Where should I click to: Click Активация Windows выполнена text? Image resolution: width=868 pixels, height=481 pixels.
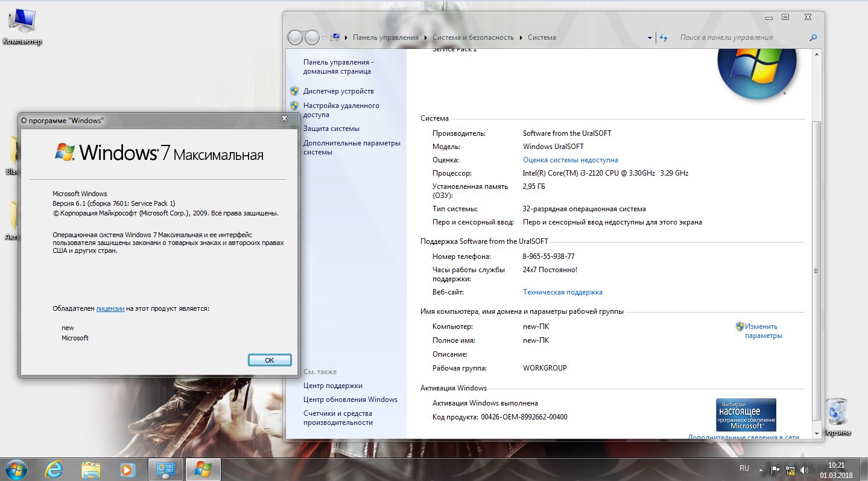tap(485, 403)
